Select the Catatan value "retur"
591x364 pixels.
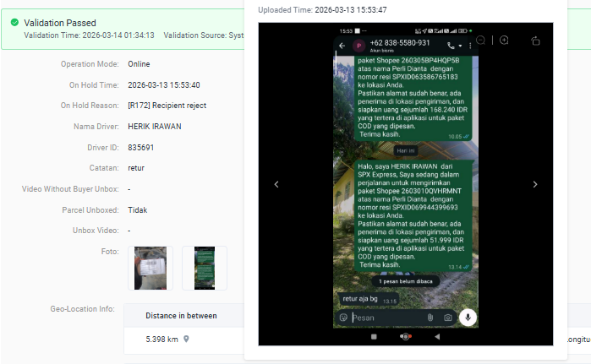click(x=136, y=168)
